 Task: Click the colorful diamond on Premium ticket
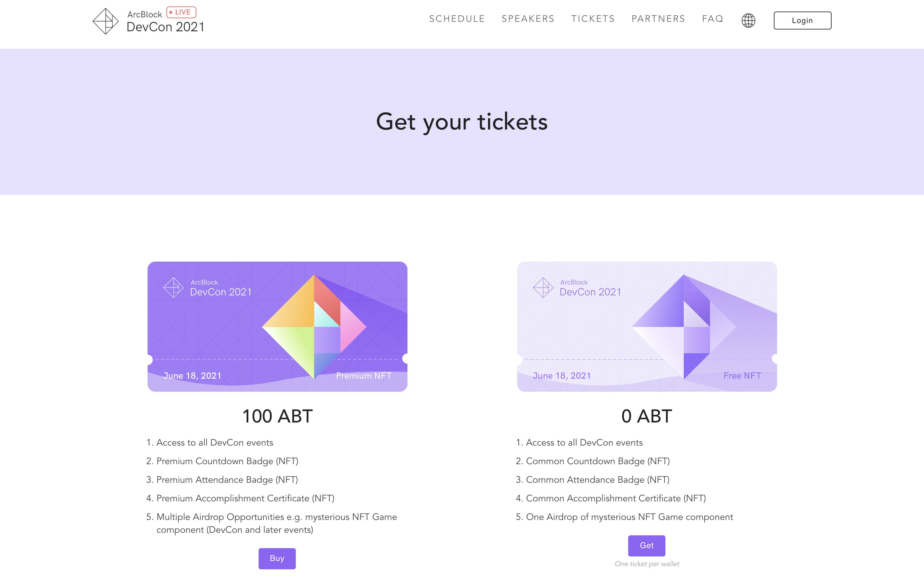point(314,327)
